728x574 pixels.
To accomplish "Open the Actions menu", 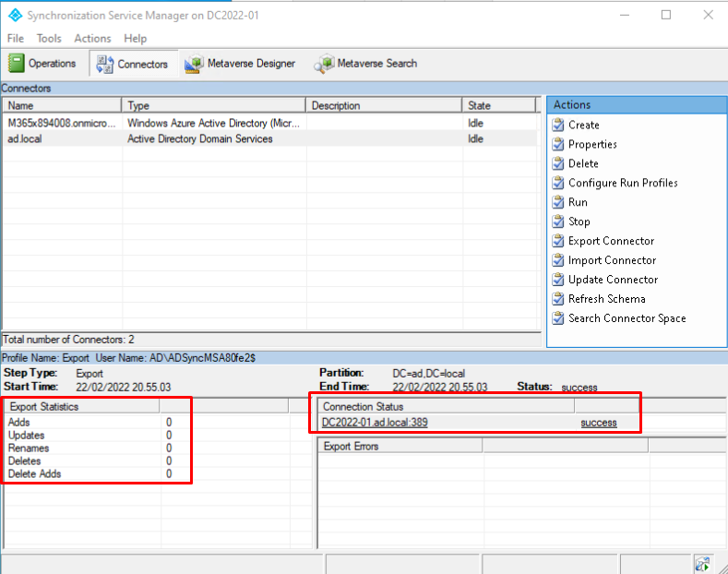I will pos(92,38).
